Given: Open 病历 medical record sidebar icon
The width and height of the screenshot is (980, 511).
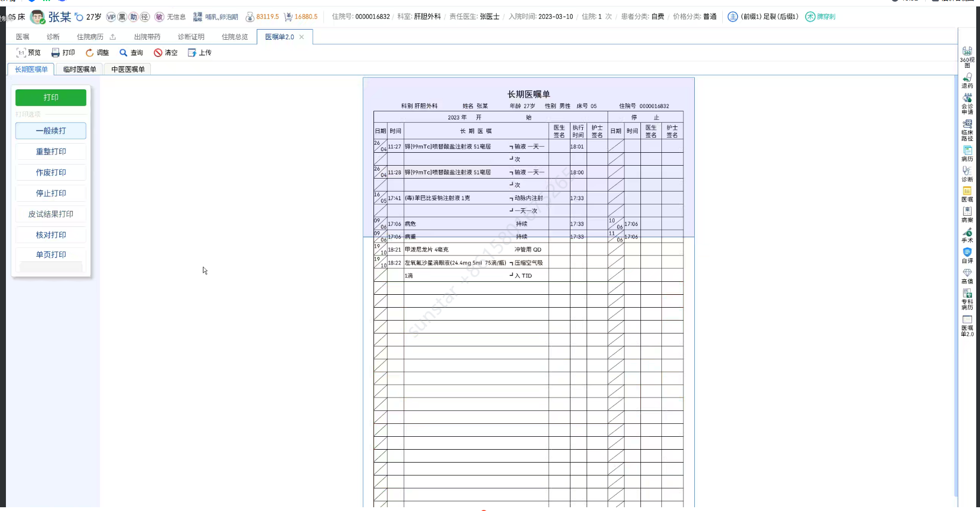Looking at the screenshot, I should click(967, 154).
